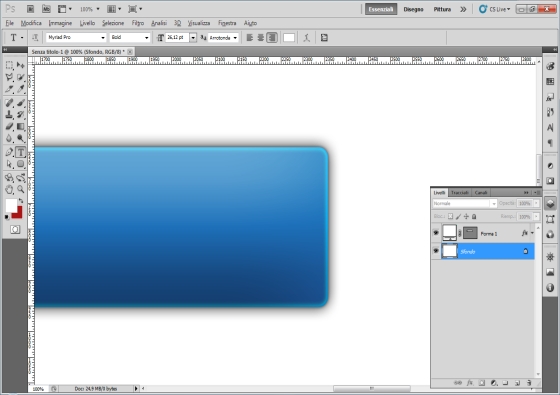The height and width of the screenshot is (395, 560).
Task: Select the Horizontal Type tool in toolbox
Action: tap(21, 152)
